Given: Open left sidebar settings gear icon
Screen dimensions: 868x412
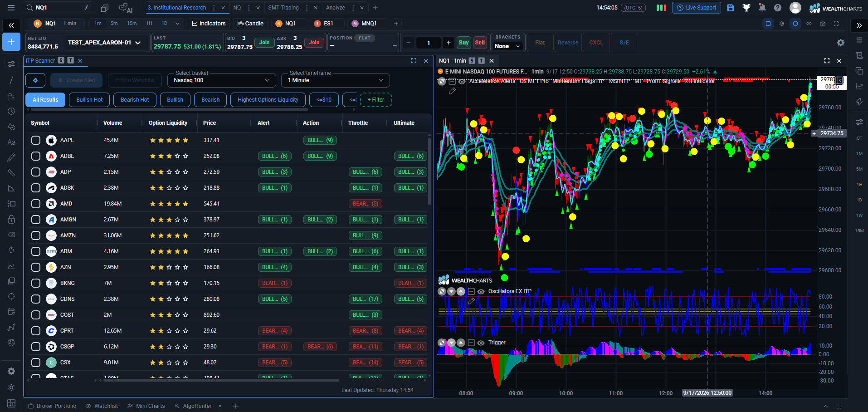Looking at the screenshot, I should 11,371.
